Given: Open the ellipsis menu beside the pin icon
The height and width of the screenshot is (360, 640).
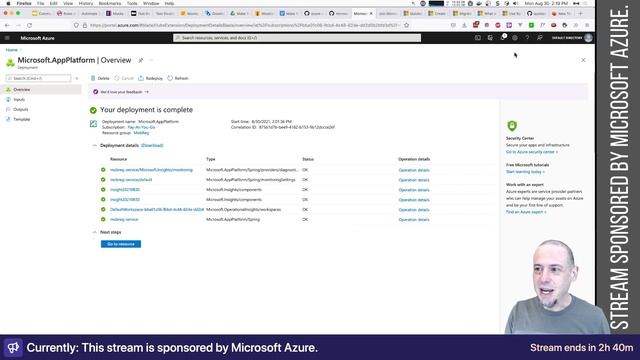Looking at the screenshot, I should tap(151, 60).
